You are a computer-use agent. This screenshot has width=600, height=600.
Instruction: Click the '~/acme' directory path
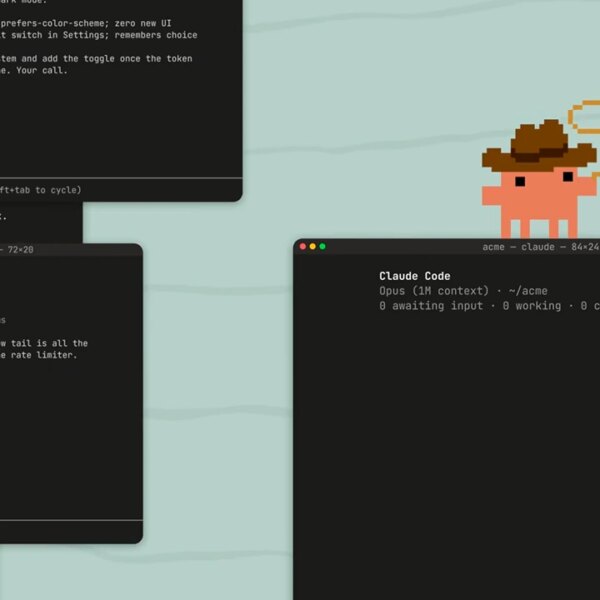pyautogui.click(x=528, y=291)
